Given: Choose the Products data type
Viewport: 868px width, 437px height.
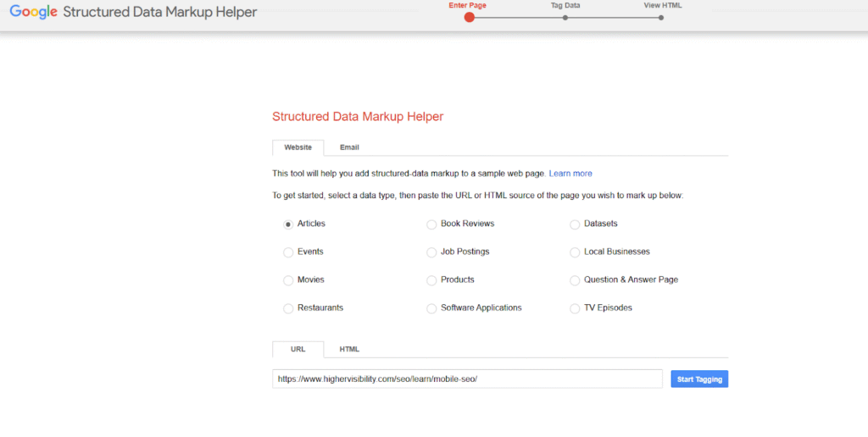Looking at the screenshot, I should click(432, 280).
